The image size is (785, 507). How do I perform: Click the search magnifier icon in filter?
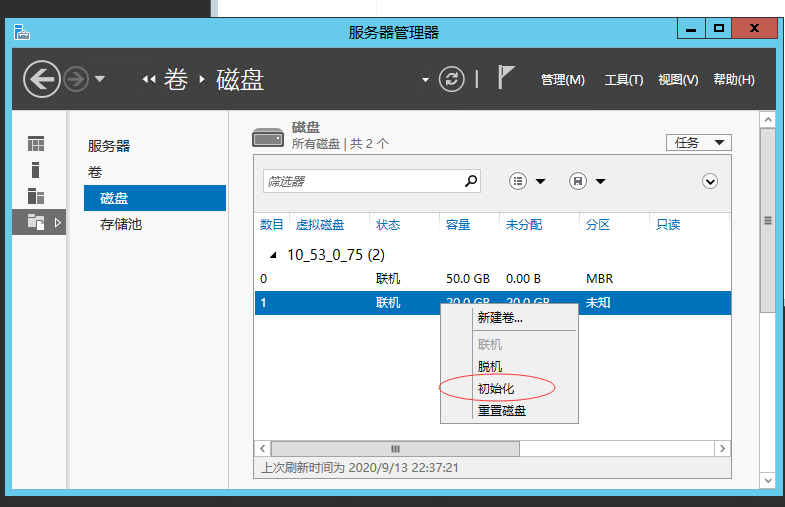pyautogui.click(x=471, y=181)
